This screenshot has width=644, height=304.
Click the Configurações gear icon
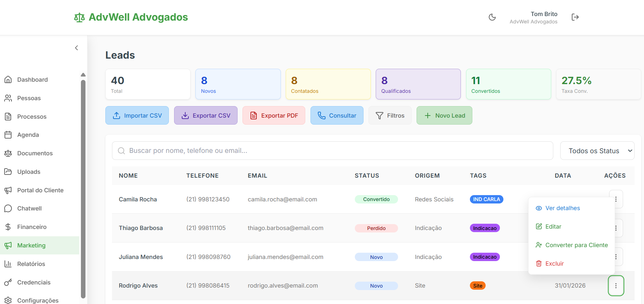click(8, 301)
